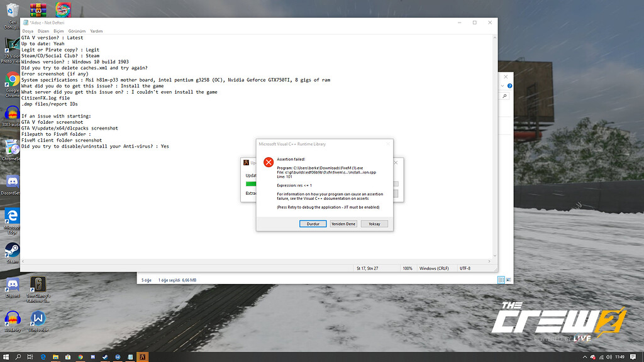
Task: Switch Explorer to details view icon
Action: click(501, 280)
